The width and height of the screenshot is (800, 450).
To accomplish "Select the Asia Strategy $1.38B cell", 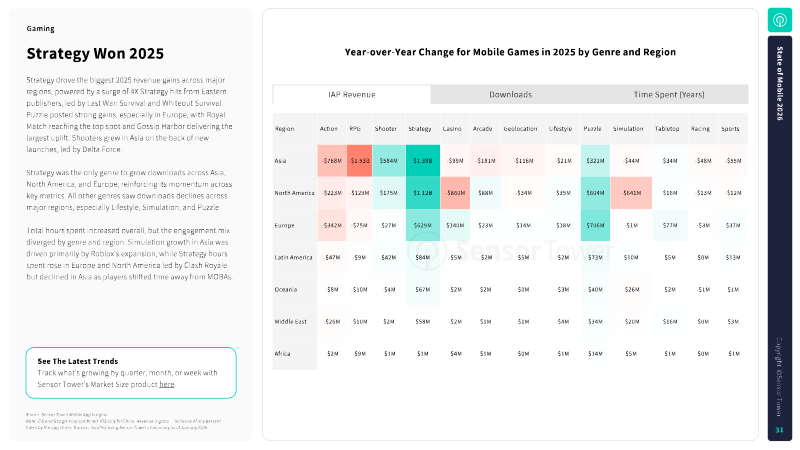I will pos(422,161).
